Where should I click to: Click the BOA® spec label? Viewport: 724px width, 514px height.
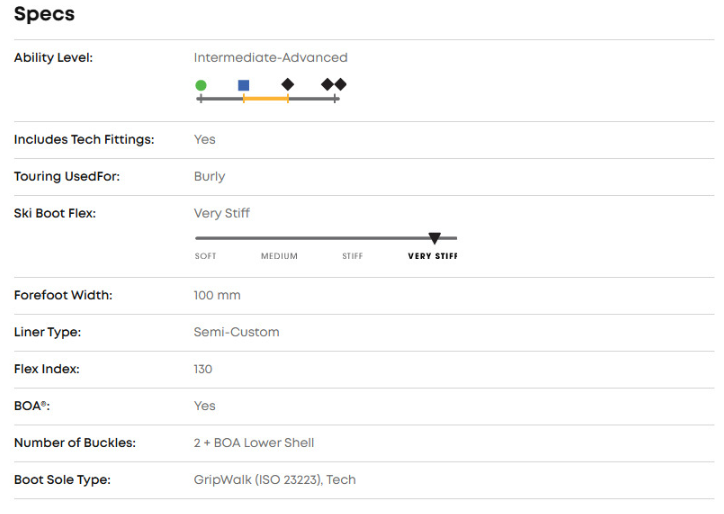[32, 406]
